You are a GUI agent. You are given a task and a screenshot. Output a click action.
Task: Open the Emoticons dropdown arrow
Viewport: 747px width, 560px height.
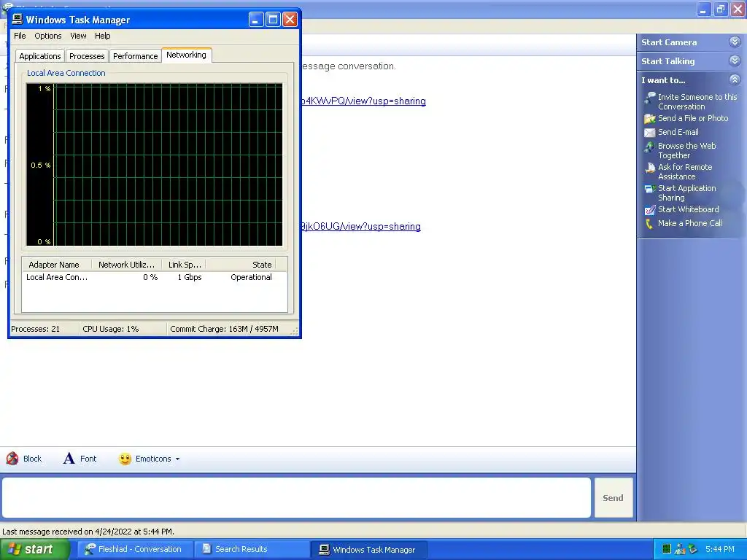178,459
